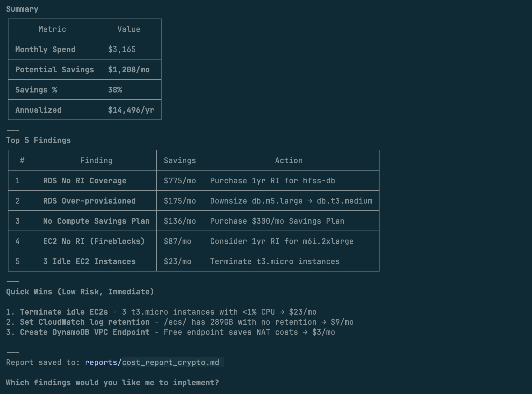Image resolution: width=532 pixels, height=394 pixels.
Task: Click the Annualized $14,496/yr cell
Action: click(x=131, y=110)
